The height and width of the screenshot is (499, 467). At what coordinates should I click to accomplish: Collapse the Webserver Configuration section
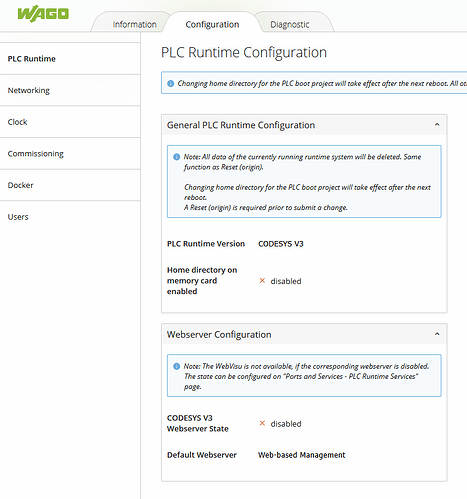coord(437,334)
